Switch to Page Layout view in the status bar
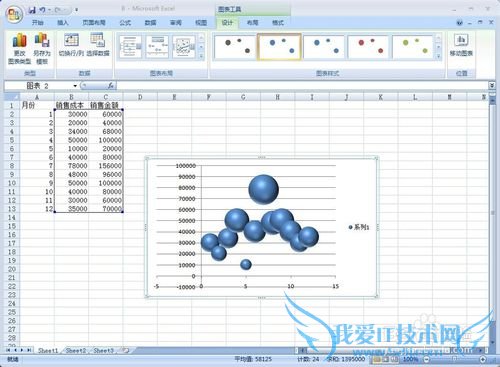Viewport: 500px width, 367px height. pos(386,359)
